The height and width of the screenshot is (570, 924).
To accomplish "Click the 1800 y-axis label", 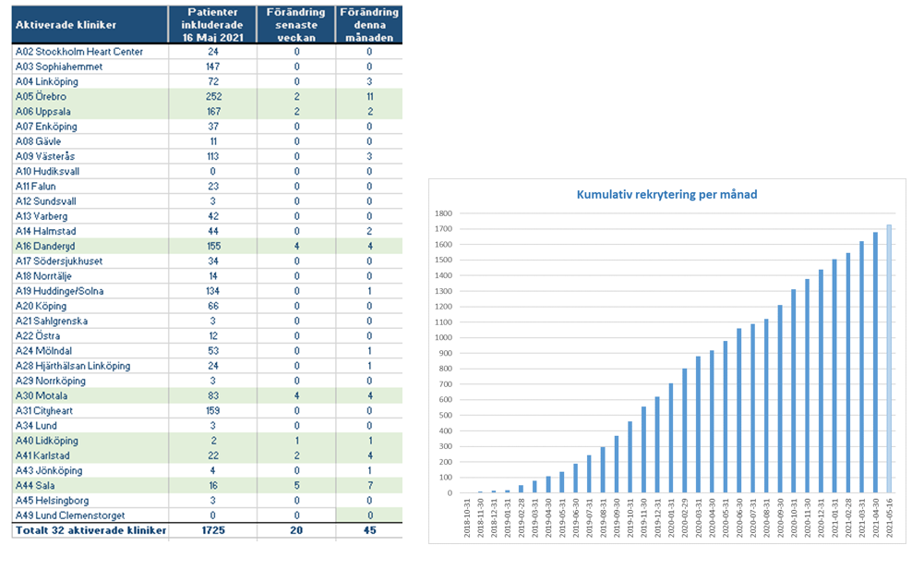I will coord(444,213).
